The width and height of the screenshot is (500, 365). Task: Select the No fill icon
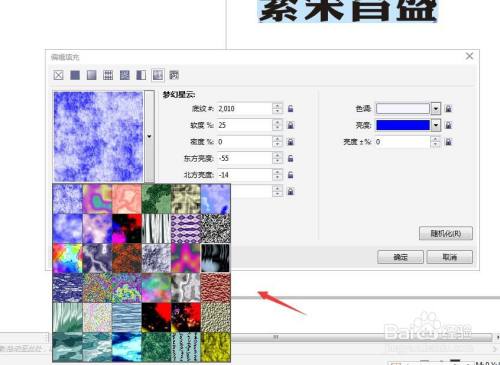[x=58, y=75]
